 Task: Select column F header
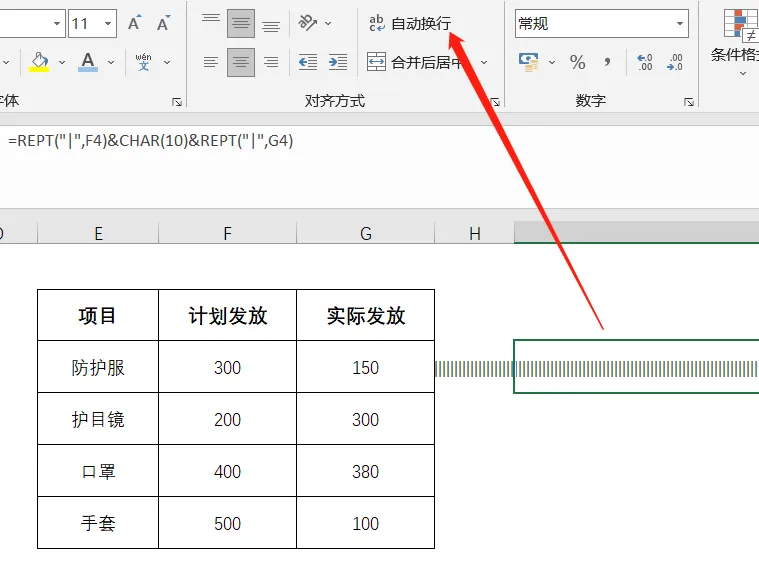coord(228,233)
